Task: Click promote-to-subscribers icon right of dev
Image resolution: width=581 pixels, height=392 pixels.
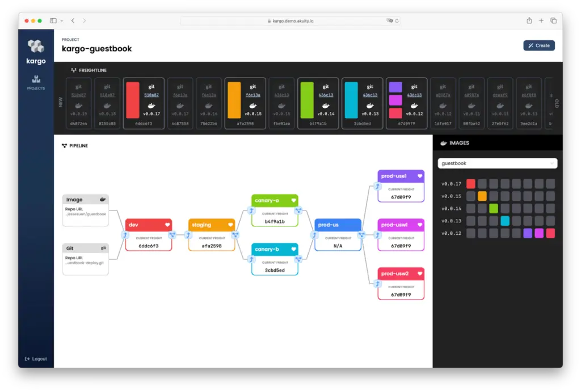Action: 172,235
